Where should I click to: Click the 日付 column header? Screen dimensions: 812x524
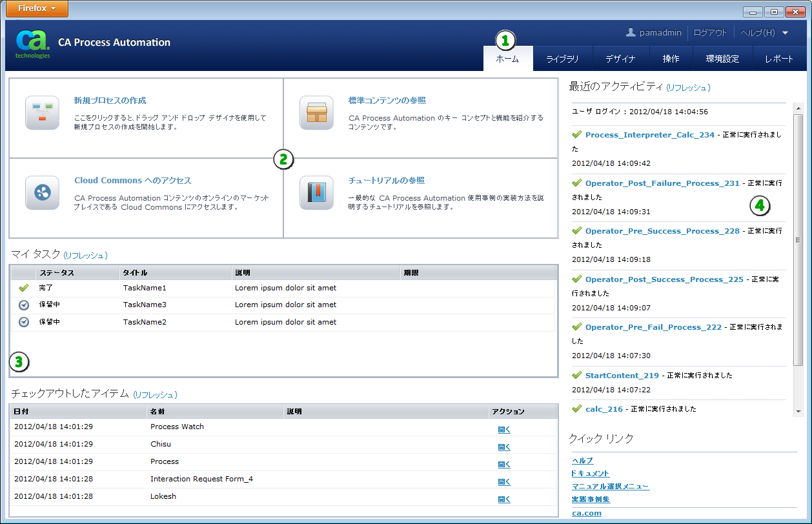(x=79, y=411)
